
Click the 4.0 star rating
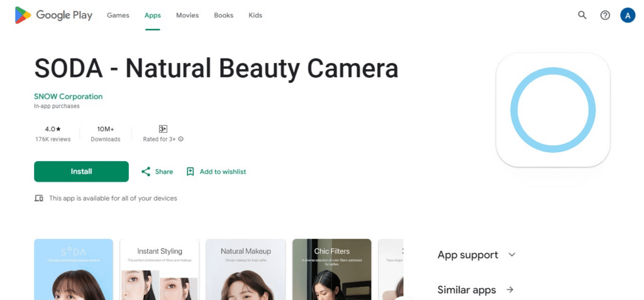pyautogui.click(x=53, y=129)
